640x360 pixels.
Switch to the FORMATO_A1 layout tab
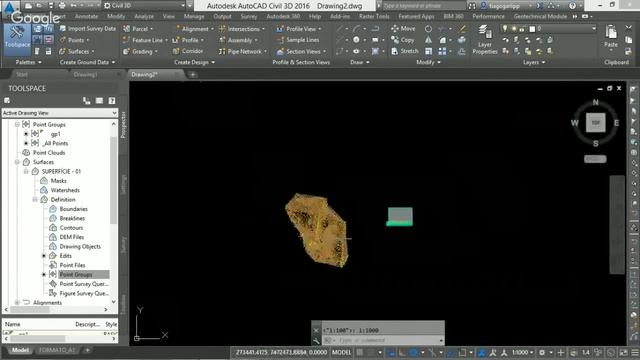[x=57, y=350]
